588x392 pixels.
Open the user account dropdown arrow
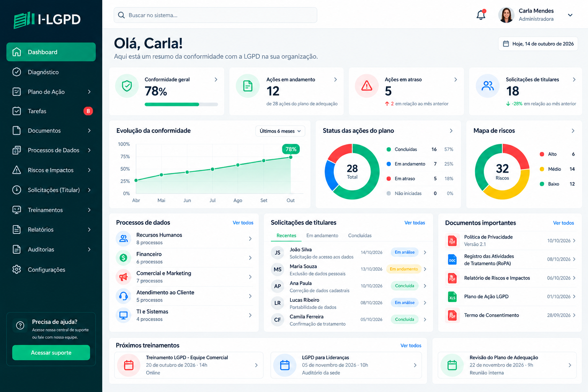click(x=570, y=15)
